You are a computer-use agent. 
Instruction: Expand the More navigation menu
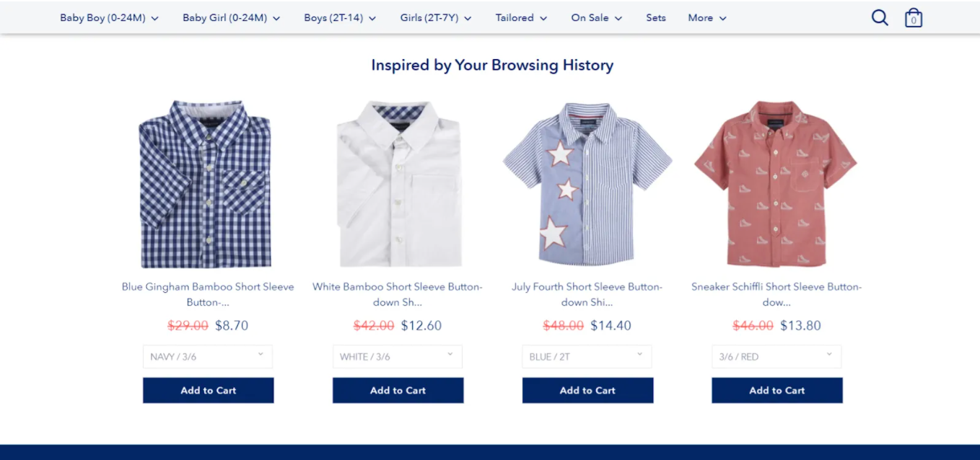tap(707, 18)
